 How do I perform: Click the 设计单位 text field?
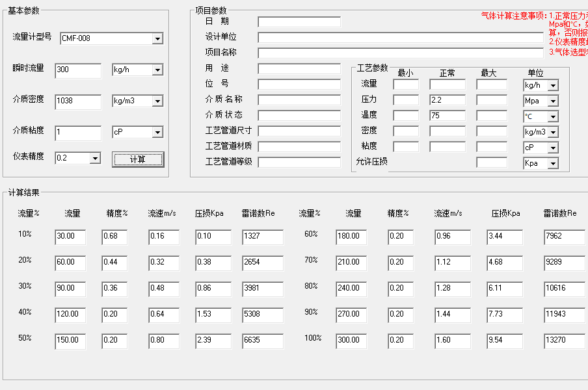pos(400,38)
